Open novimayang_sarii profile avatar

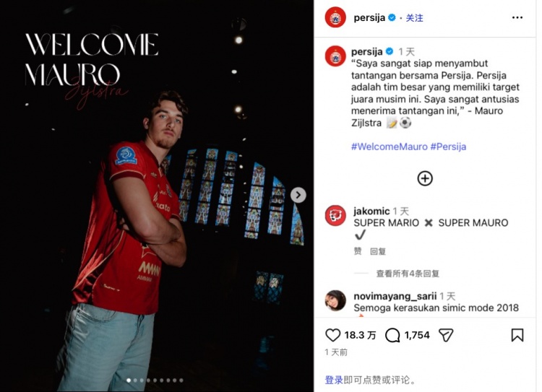coord(335,300)
